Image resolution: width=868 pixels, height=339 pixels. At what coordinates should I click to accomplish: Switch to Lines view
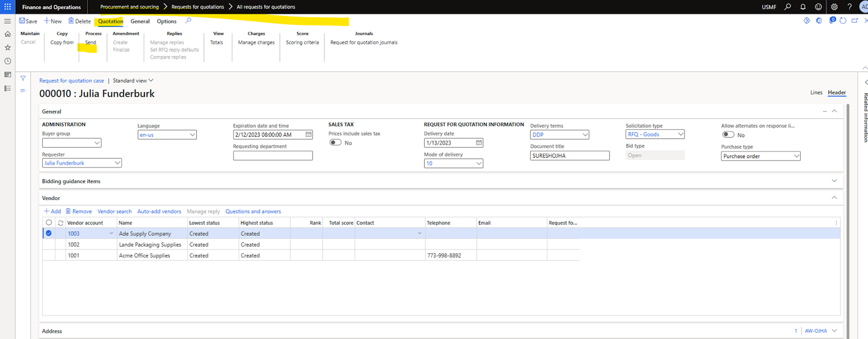(816, 92)
